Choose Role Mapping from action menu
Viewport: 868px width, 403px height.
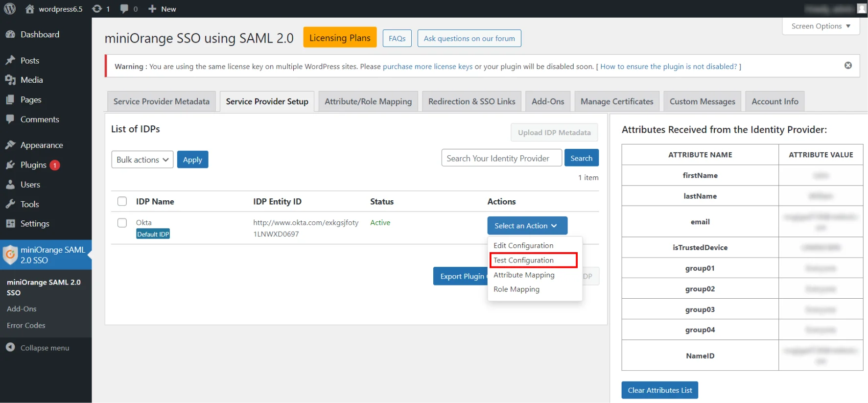pyautogui.click(x=516, y=289)
